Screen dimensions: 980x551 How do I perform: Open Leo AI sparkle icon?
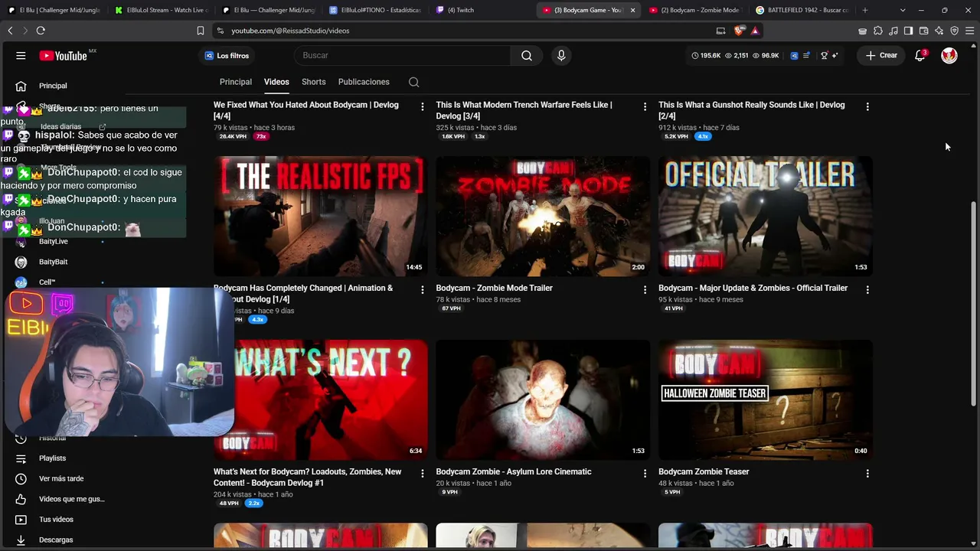point(939,31)
